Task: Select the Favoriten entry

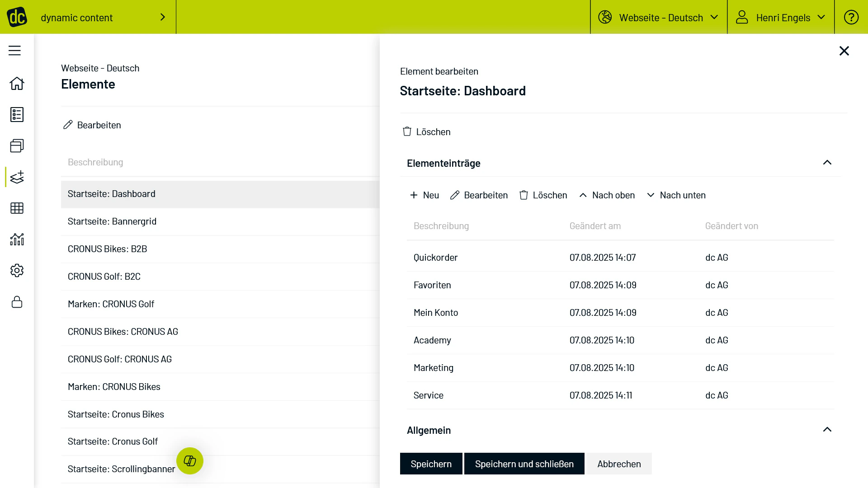Action: click(x=620, y=285)
